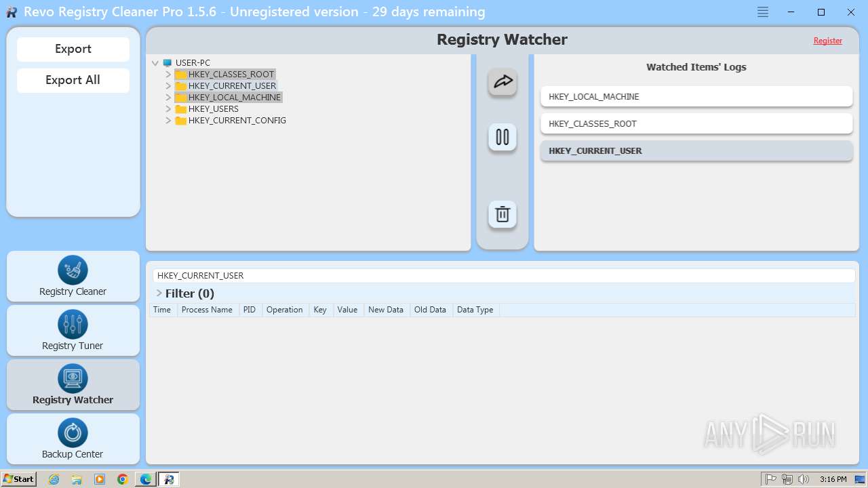Screen dimensions: 868x488
Task: Click Revo Registry Cleaner taskbar button
Action: (169, 479)
